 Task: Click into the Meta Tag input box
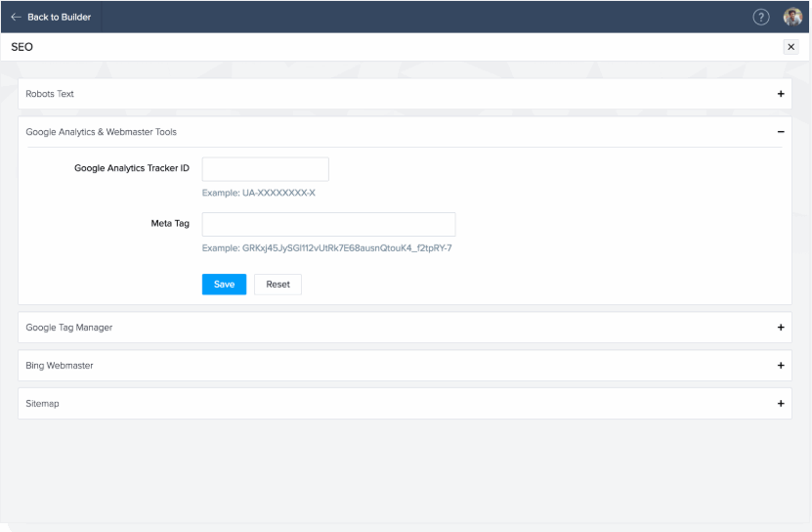click(328, 224)
